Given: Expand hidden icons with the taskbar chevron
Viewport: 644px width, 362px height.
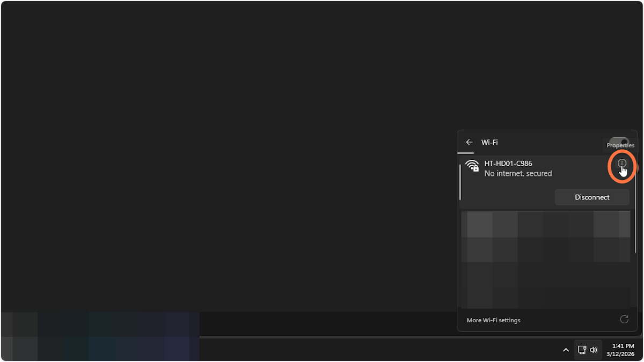Looking at the screenshot, I should pyautogui.click(x=566, y=350).
